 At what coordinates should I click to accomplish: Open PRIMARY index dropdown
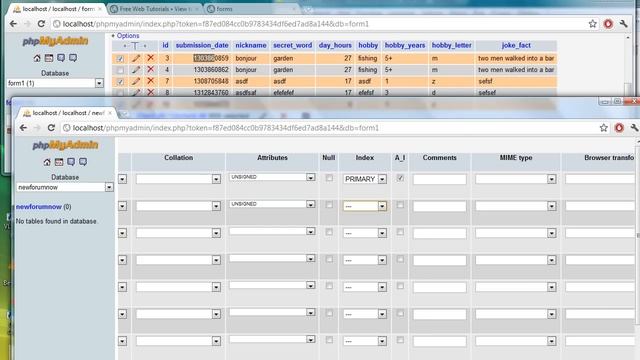pyautogui.click(x=364, y=179)
